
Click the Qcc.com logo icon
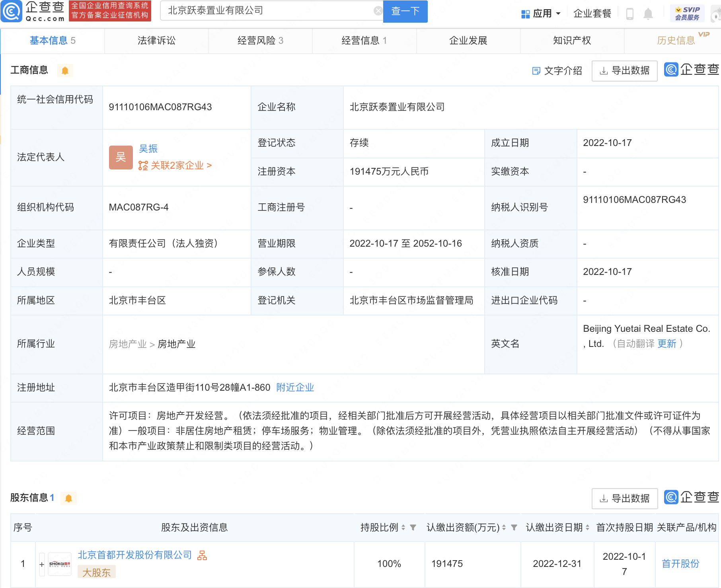(12, 11)
